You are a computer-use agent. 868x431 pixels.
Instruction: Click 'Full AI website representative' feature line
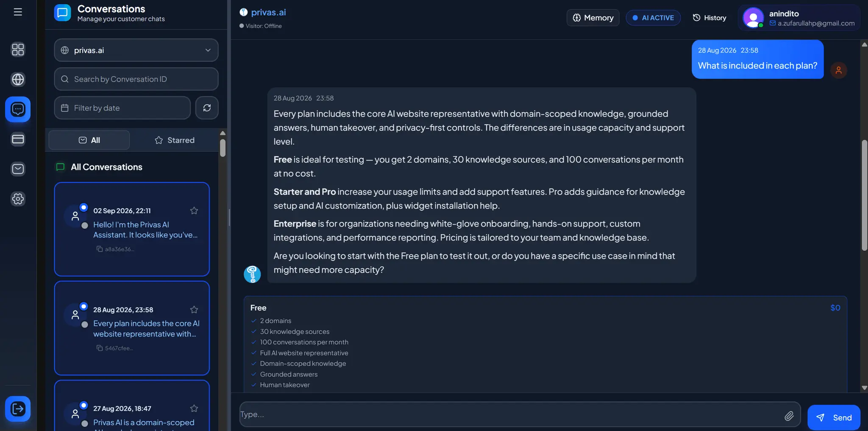(304, 353)
